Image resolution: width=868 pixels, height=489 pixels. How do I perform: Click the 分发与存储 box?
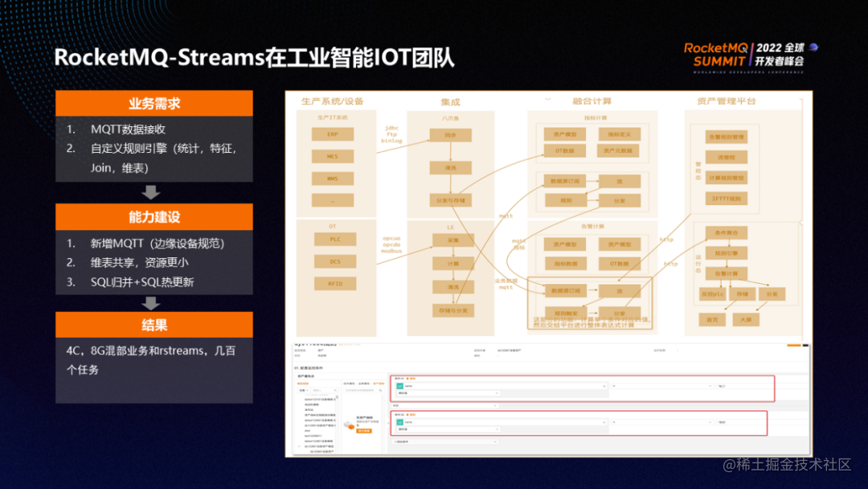(451, 200)
